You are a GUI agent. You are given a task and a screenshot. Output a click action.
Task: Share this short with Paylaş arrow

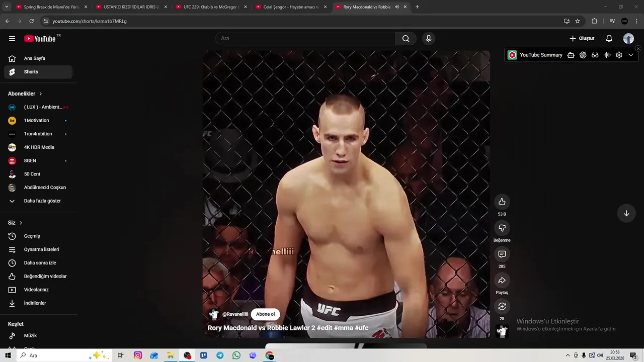coord(502,280)
